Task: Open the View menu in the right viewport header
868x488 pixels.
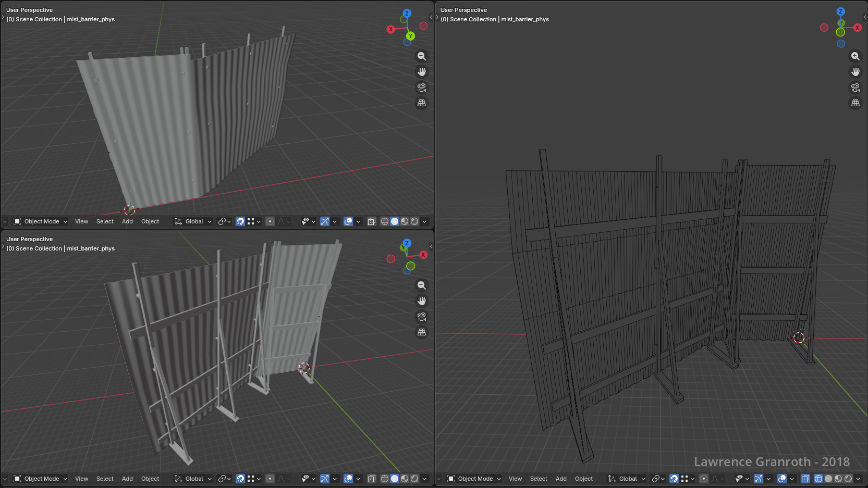Action: click(515, 479)
